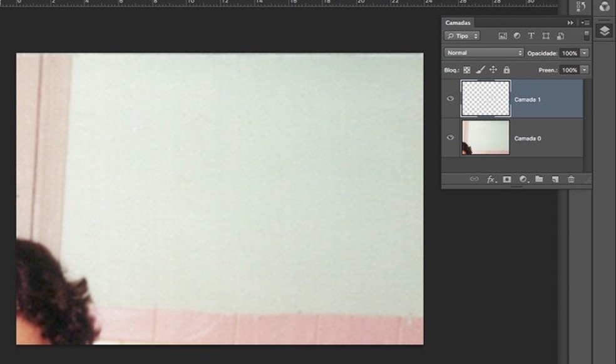Create new fill or adjustment layer
Viewport: 616px width, 364px height.
tap(523, 179)
